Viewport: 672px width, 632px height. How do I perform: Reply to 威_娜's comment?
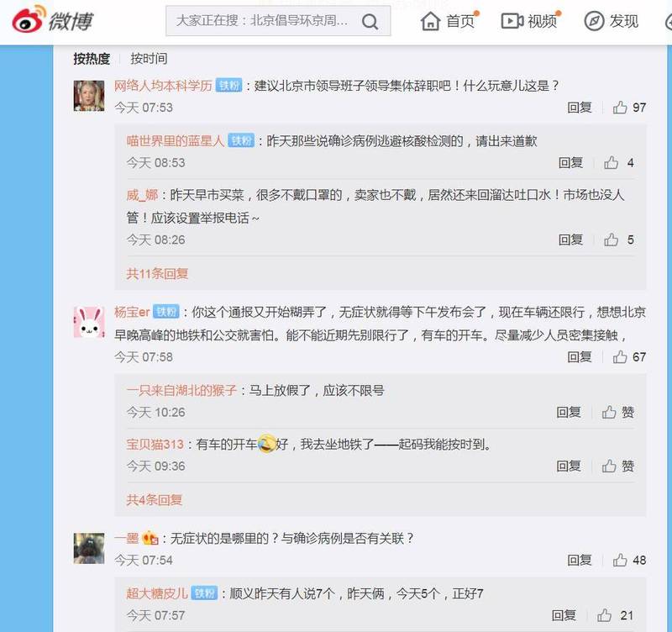pyautogui.click(x=570, y=240)
